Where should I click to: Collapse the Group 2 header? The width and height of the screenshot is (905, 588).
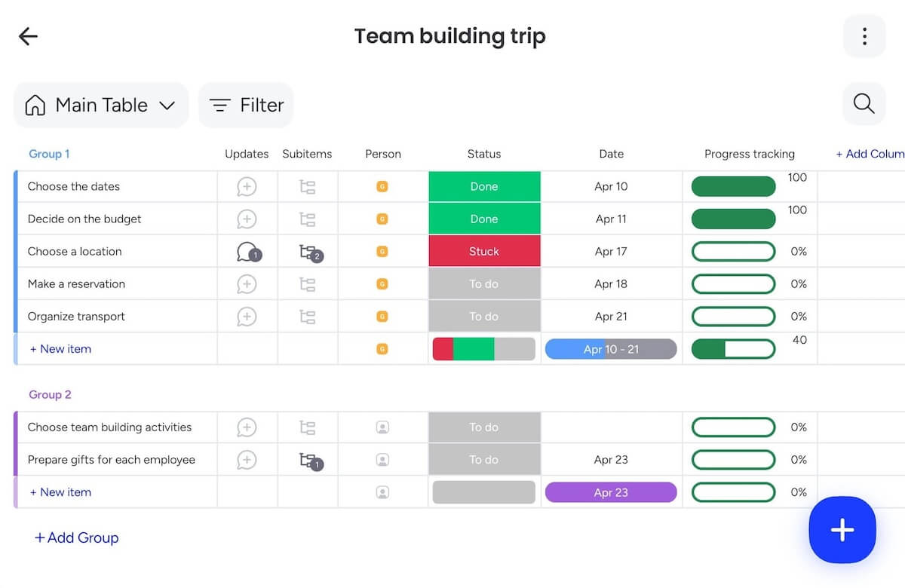[50, 394]
